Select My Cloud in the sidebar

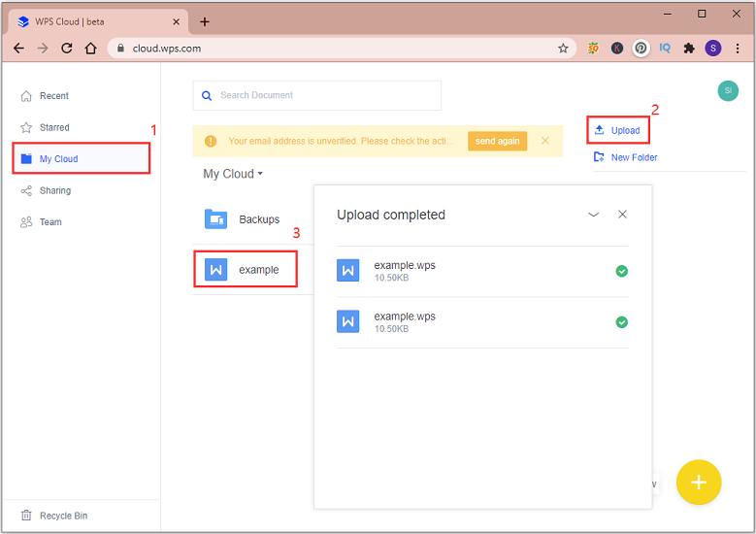tap(81, 158)
